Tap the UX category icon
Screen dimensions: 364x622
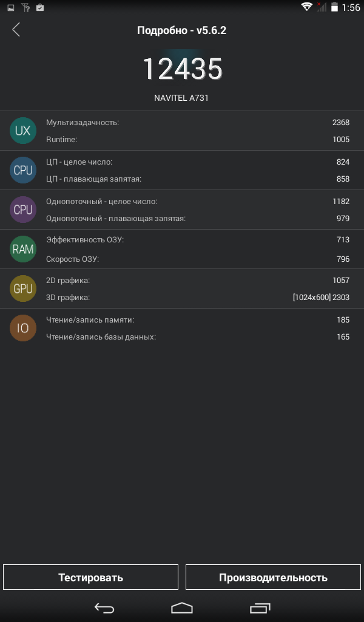point(23,131)
